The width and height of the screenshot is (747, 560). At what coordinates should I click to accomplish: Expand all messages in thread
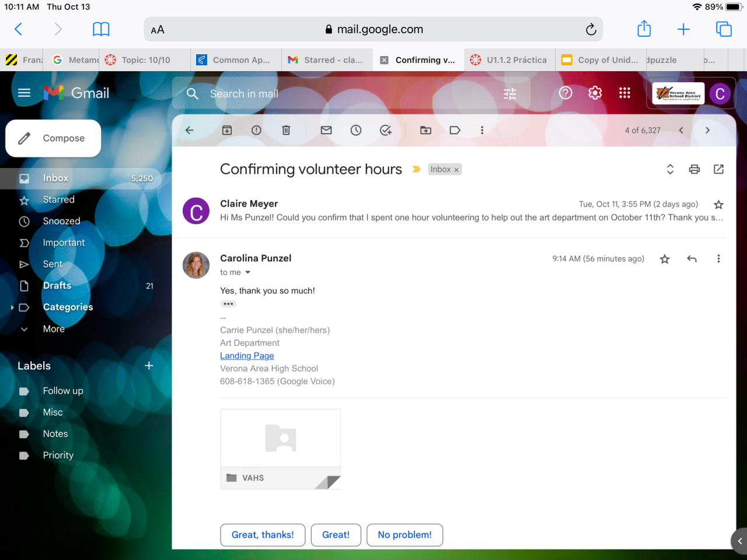[x=670, y=169]
